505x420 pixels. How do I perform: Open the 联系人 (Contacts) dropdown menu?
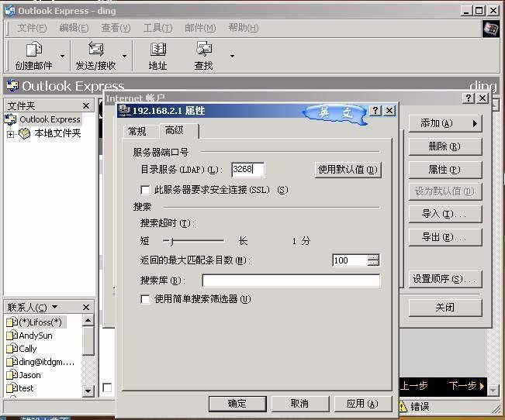pos(54,308)
